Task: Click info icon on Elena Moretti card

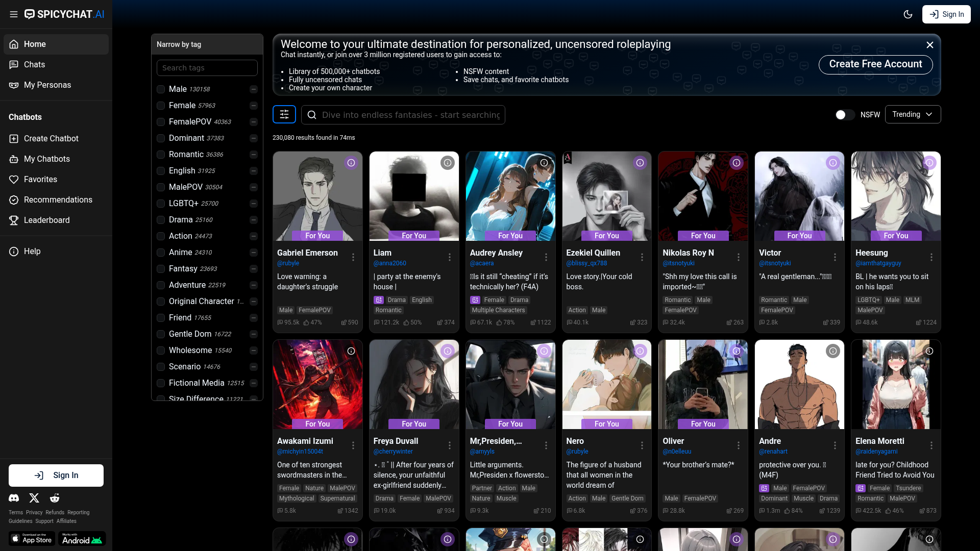Action: [x=929, y=351]
